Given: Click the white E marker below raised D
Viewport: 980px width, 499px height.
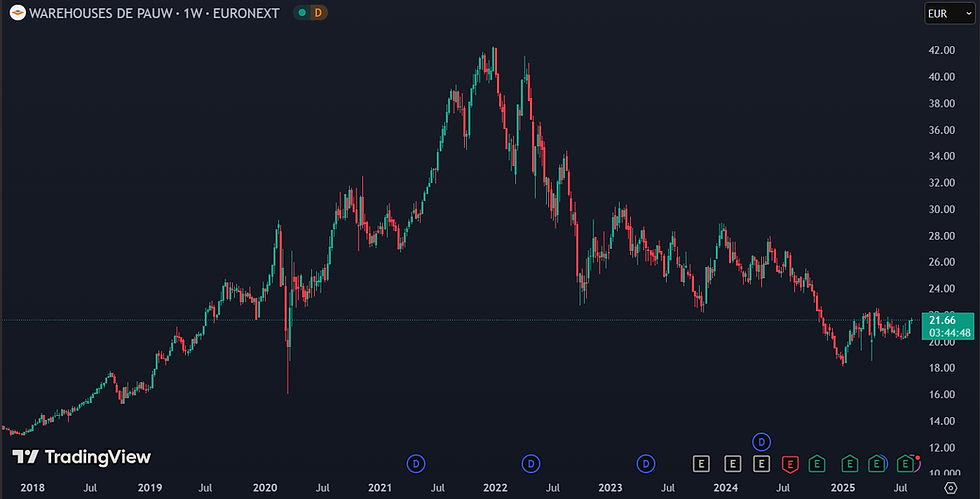Looking at the screenshot, I should [761, 464].
